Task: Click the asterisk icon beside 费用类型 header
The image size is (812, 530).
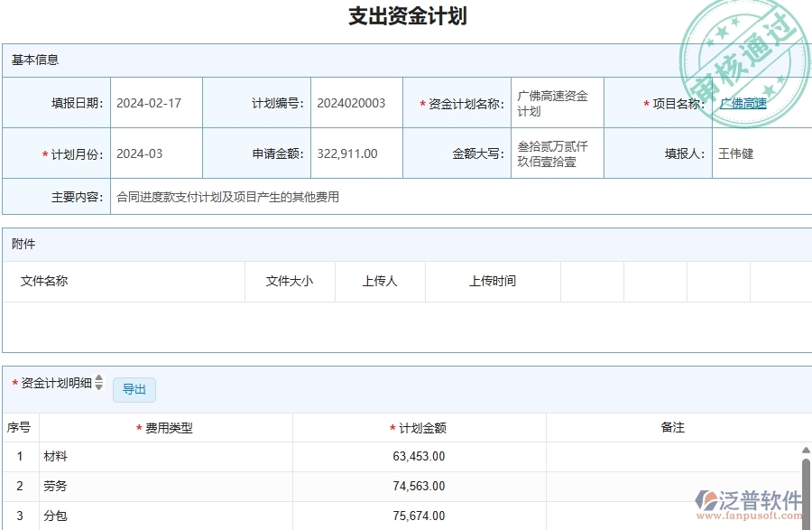Action: point(138,428)
